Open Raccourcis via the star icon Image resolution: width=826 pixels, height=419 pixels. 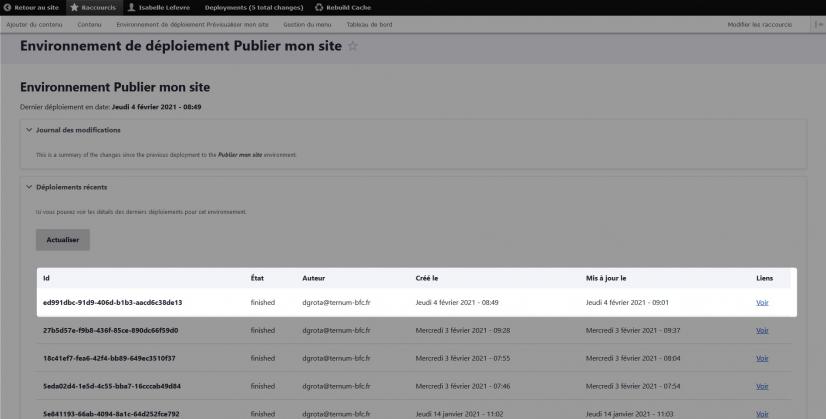(x=74, y=7)
